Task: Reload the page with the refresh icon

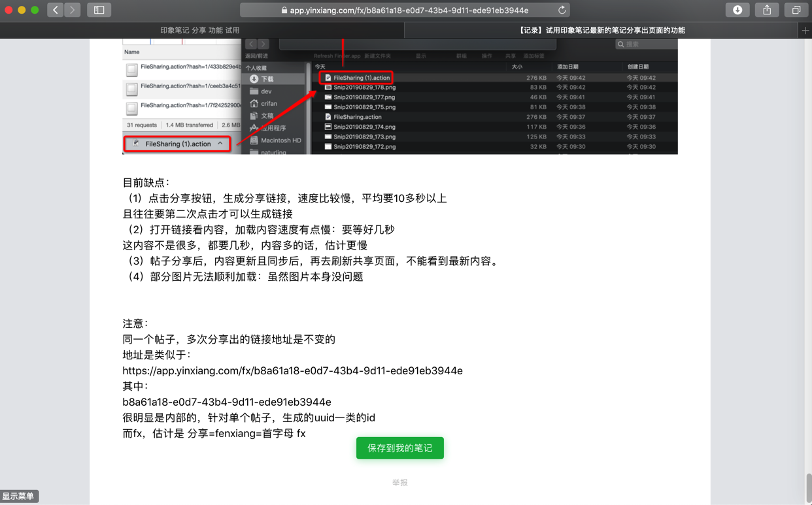Action: point(562,10)
